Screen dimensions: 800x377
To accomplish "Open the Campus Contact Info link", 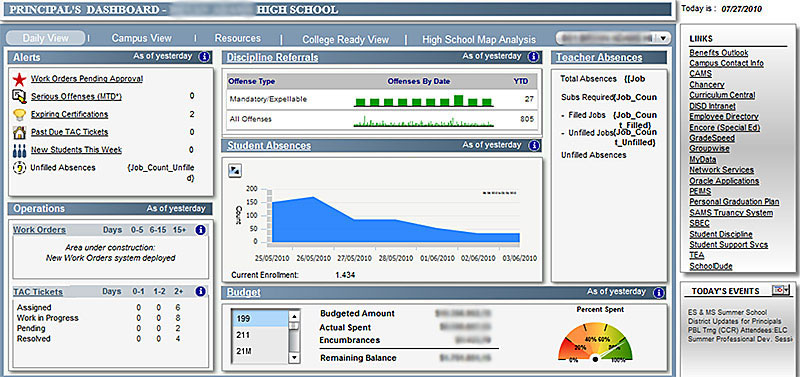I will tap(727, 63).
